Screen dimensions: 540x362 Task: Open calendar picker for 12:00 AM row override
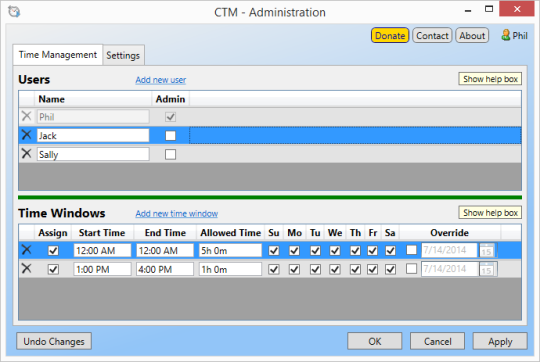coord(487,250)
